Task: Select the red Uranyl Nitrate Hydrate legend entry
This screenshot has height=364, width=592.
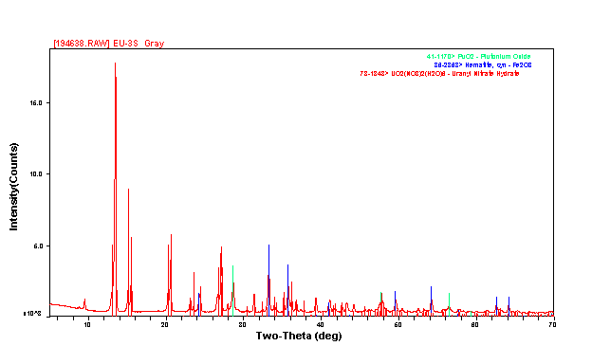Action: (x=439, y=74)
